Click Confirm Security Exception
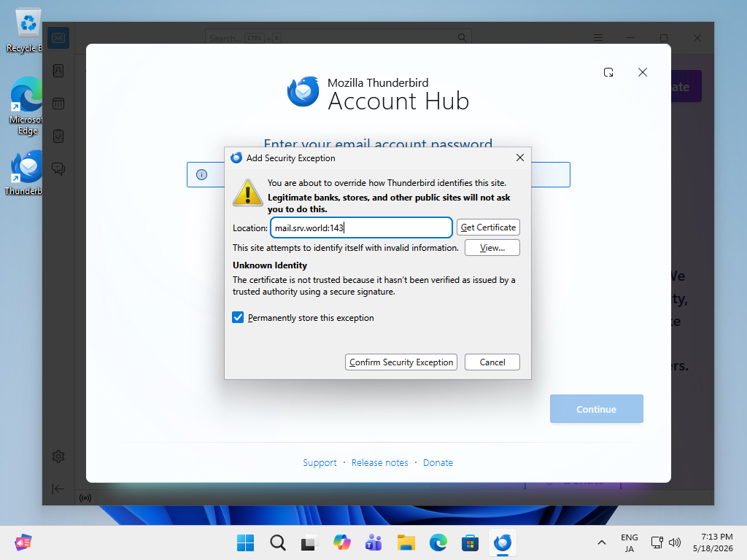747x560 pixels. pyautogui.click(x=400, y=362)
